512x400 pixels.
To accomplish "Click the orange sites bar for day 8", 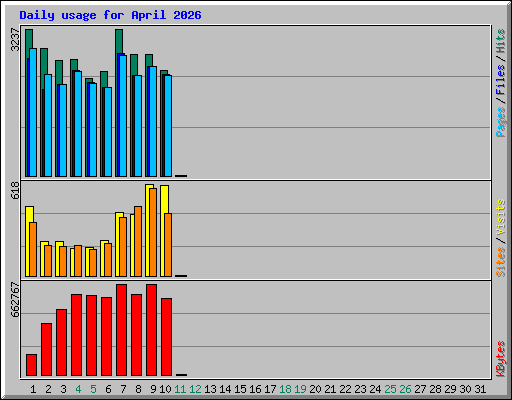I will pos(138,241).
